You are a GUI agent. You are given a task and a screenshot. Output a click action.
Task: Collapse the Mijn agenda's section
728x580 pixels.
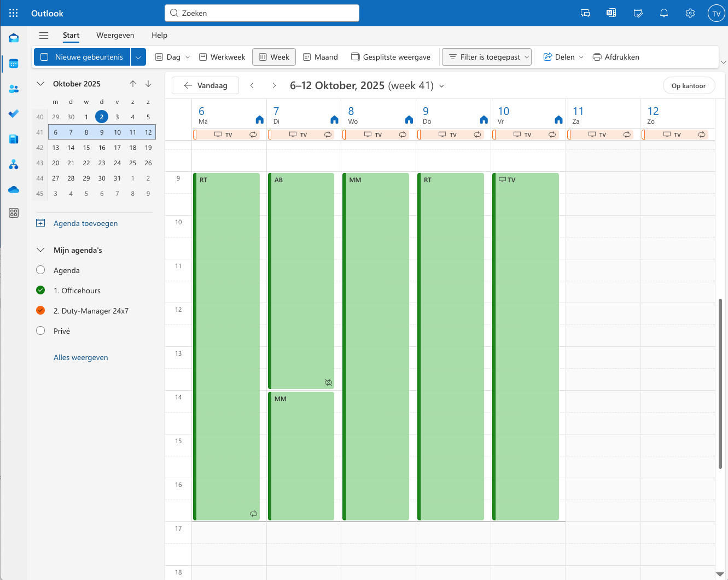click(x=40, y=250)
